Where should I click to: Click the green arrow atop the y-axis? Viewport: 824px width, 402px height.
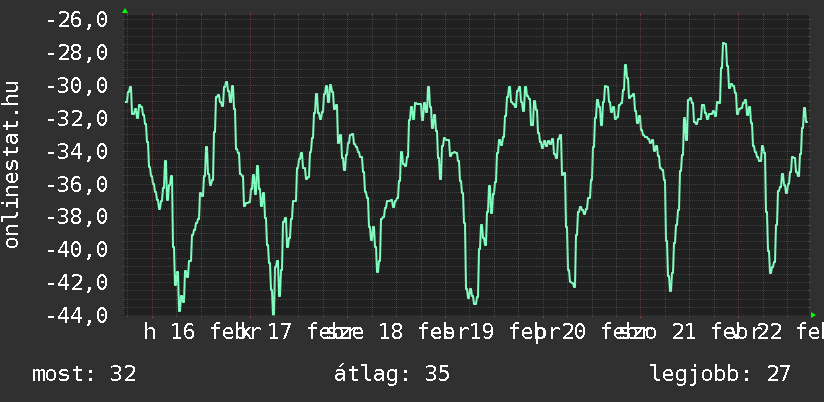point(125,11)
